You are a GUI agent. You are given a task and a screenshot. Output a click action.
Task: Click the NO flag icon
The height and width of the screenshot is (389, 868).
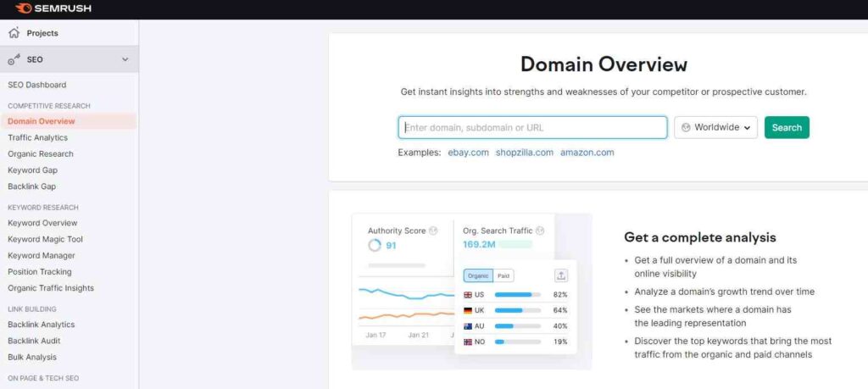(468, 342)
